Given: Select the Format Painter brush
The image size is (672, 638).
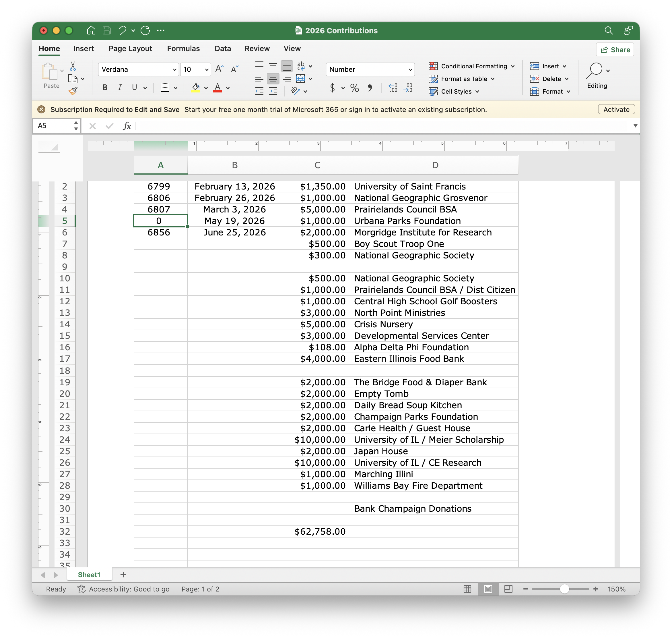Looking at the screenshot, I should (73, 91).
